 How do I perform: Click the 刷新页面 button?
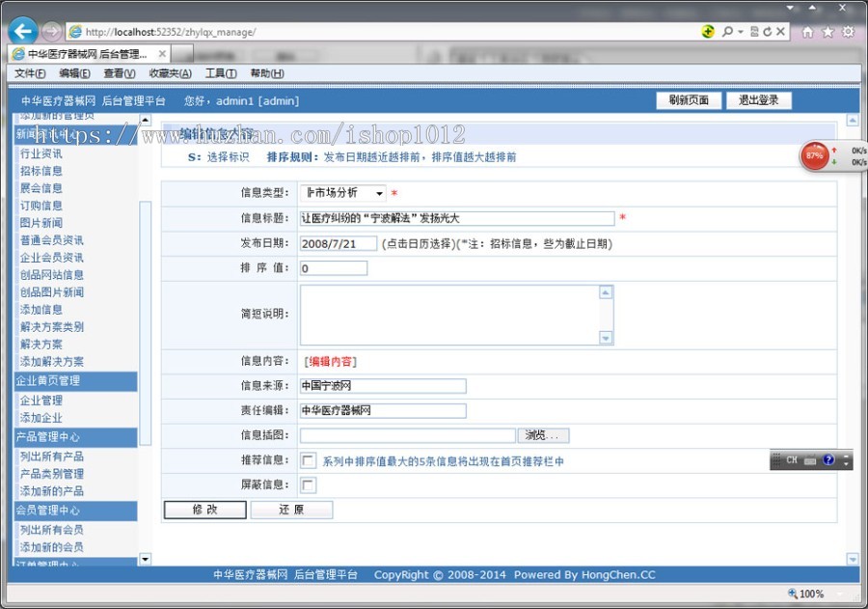coord(689,100)
